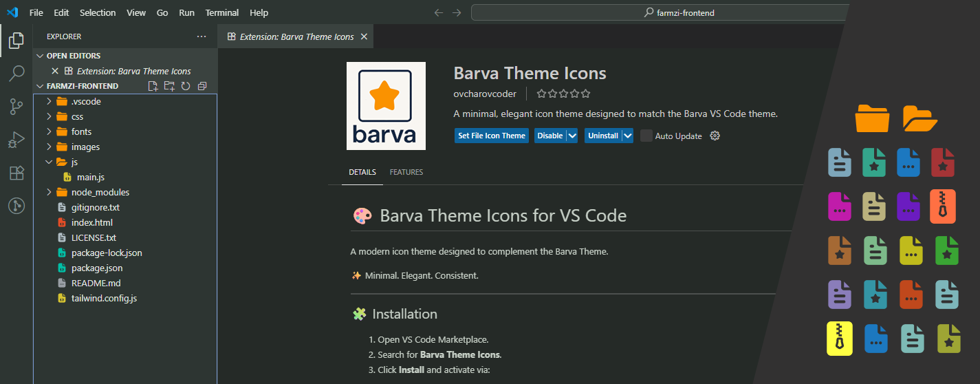Collapse the FARMZI-FRONTEND section

pyautogui.click(x=40, y=86)
